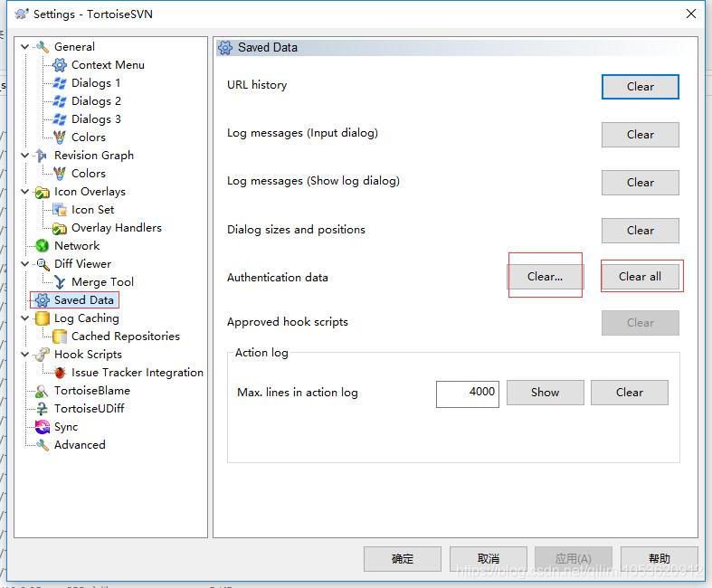Collapse the Icon Overlays tree node
Screen dimensions: 712x588
tap(25, 192)
